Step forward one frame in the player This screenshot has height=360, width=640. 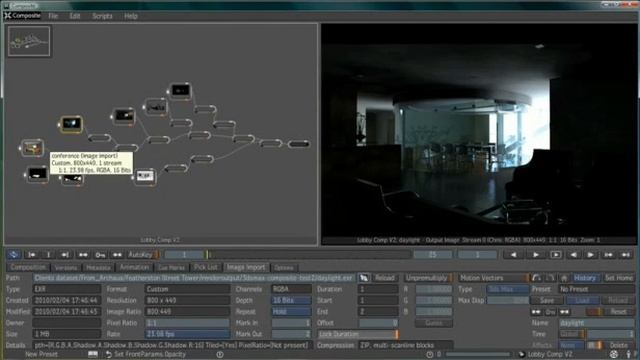pos(590,255)
